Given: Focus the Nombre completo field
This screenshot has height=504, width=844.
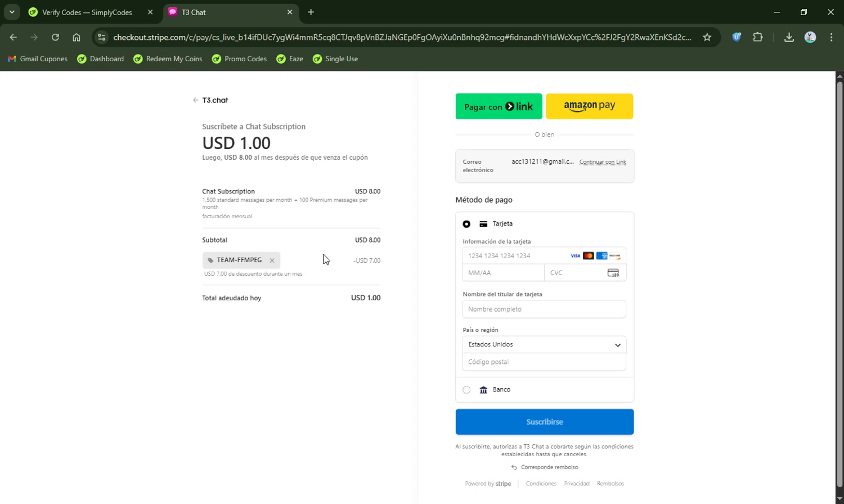Looking at the screenshot, I should point(544,309).
